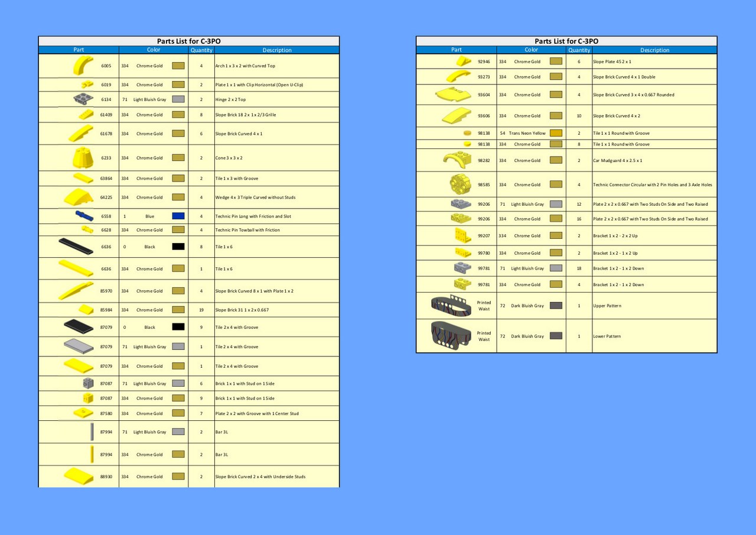Select 'Trans Neon Yellow' color name text

pyautogui.click(x=527, y=133)
